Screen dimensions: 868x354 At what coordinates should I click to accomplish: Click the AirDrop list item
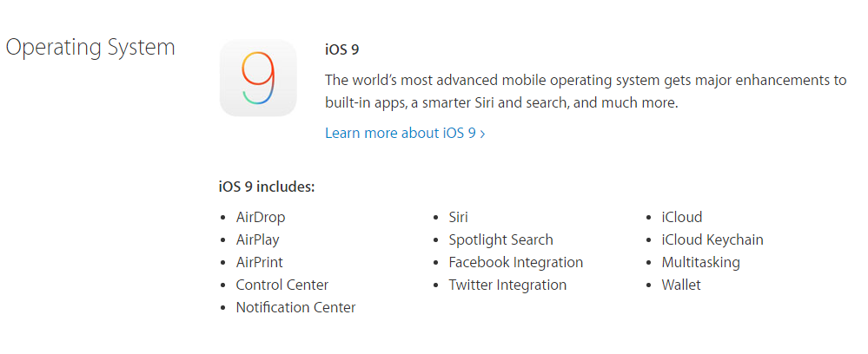tap(261, 217)
